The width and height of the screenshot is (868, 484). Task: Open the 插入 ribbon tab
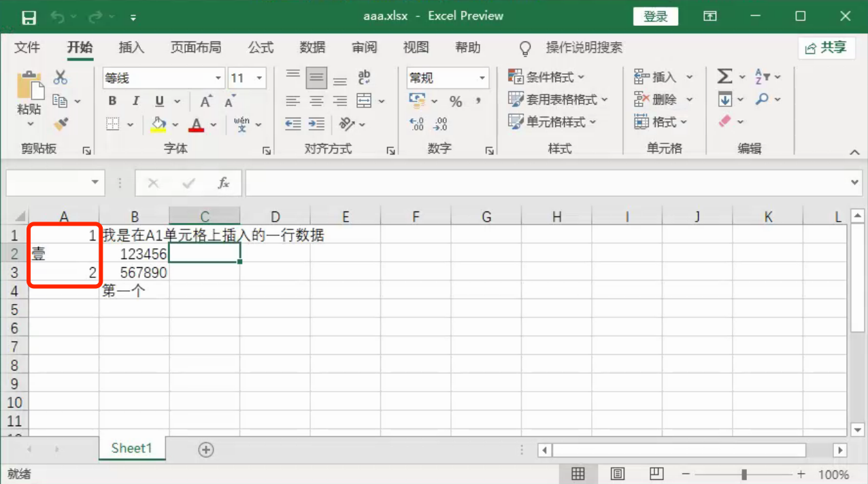point(131,48)
